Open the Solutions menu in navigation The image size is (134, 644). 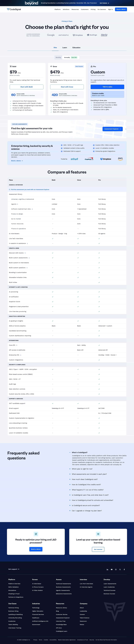pos(66,9)
